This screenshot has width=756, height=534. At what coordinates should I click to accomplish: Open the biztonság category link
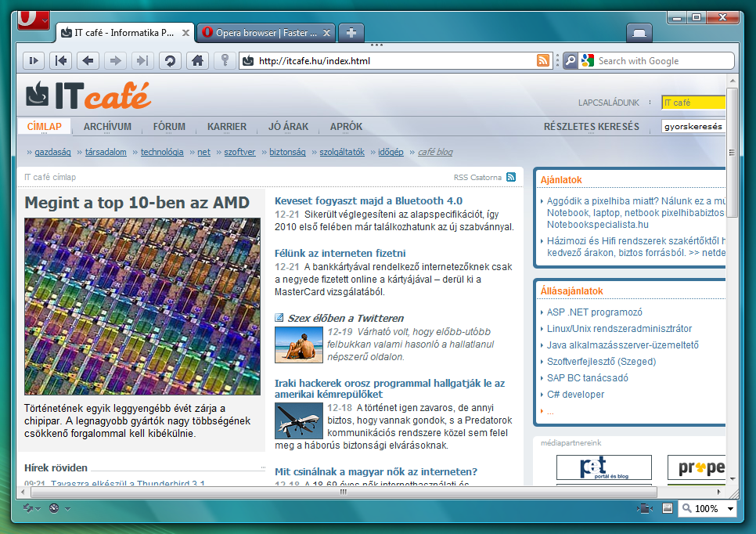click(x=287, y=152)
